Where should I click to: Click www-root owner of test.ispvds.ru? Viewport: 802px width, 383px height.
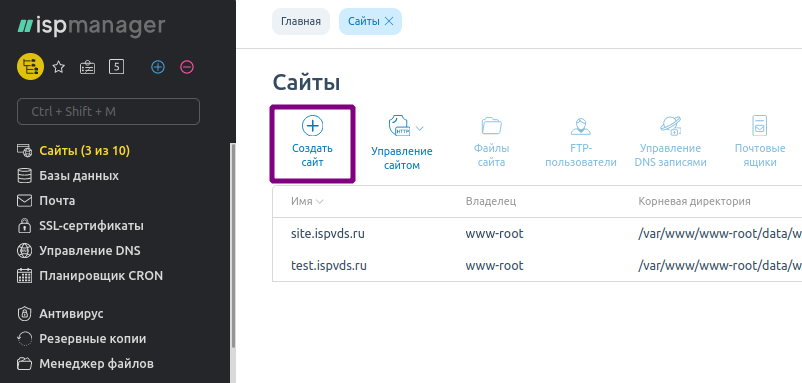tap(494, 266)
